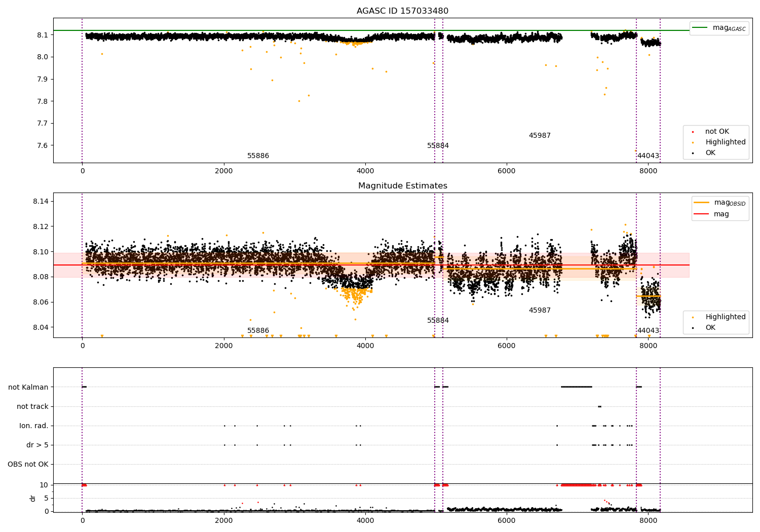
Task: Click the '6000' x-axis tick in bottom plot
Action: pyautogui.click(x=507, y=521)
